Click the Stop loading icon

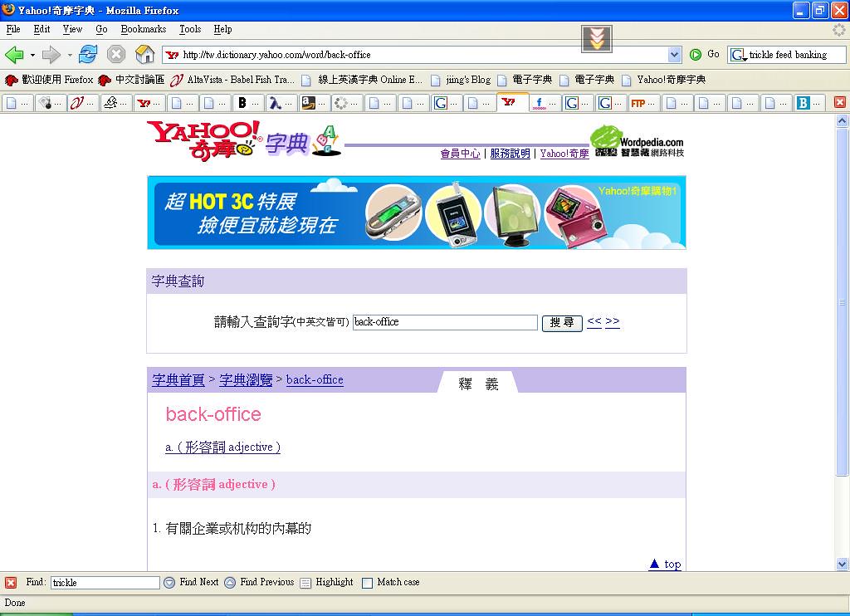(x=114, y=54)
